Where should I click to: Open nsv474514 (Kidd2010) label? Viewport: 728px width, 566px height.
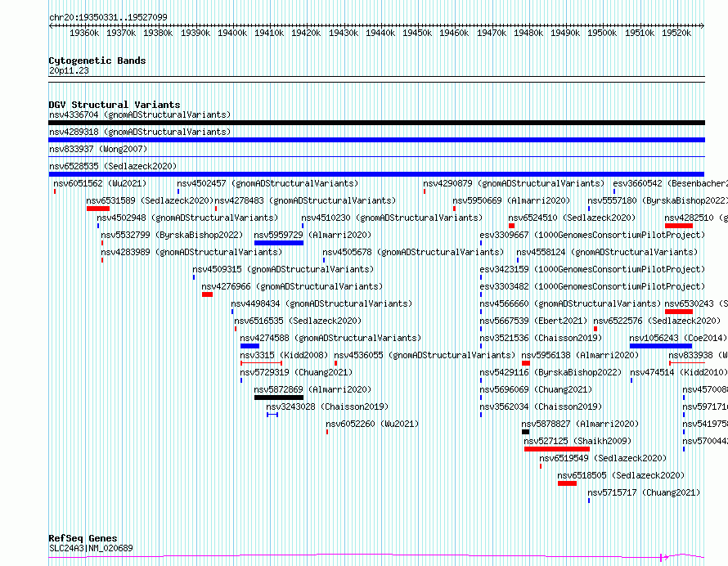tap(679, 372)
